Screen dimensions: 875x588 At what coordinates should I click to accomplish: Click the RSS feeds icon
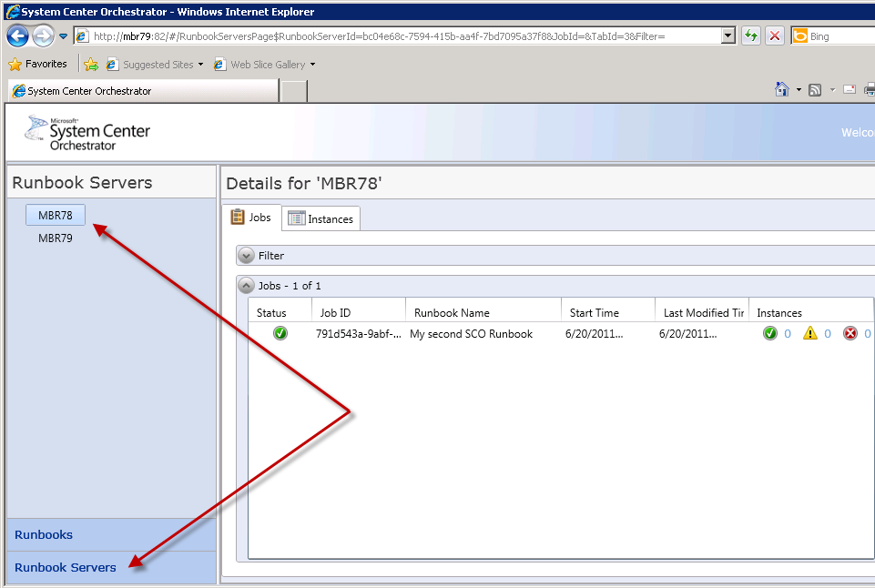(x=815, y=89)
